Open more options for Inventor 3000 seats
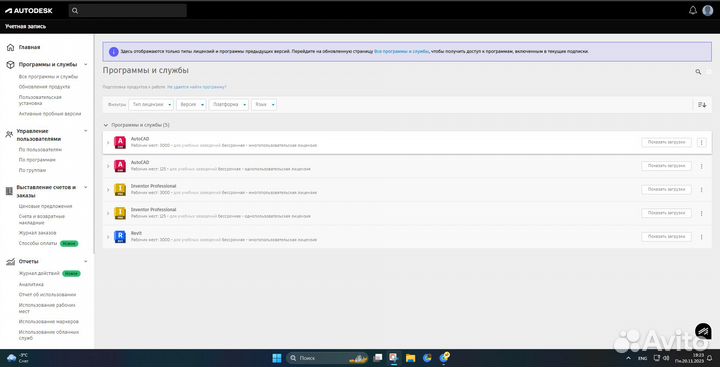Image resolution: width=720 pixels, height=367 pixels. click(x=701, y=190)
